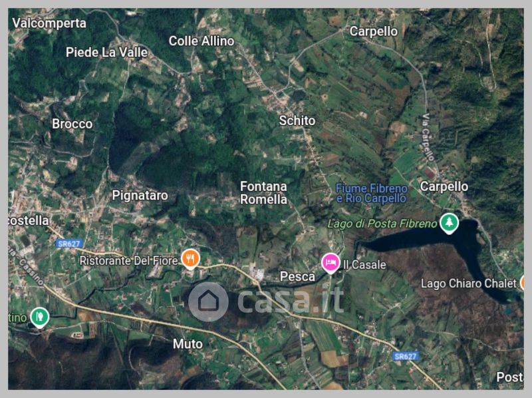Select the pink Il Casale hotel marker
This screenshot has height=398, width=532.
click(x=331, y=263)
